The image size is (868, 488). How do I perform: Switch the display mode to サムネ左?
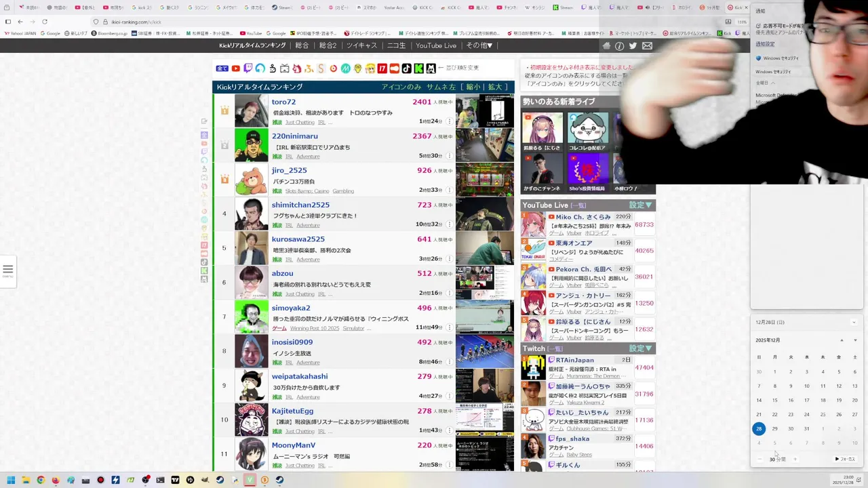coord(441,87)
